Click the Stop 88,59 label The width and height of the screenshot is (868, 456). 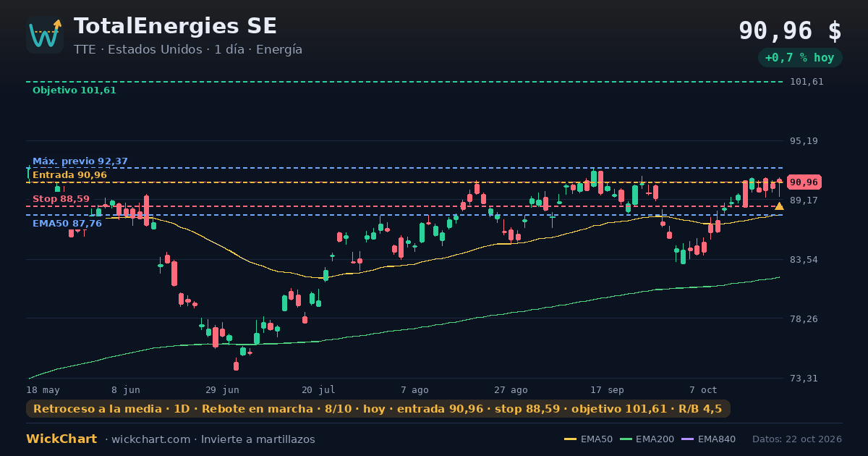61,199
